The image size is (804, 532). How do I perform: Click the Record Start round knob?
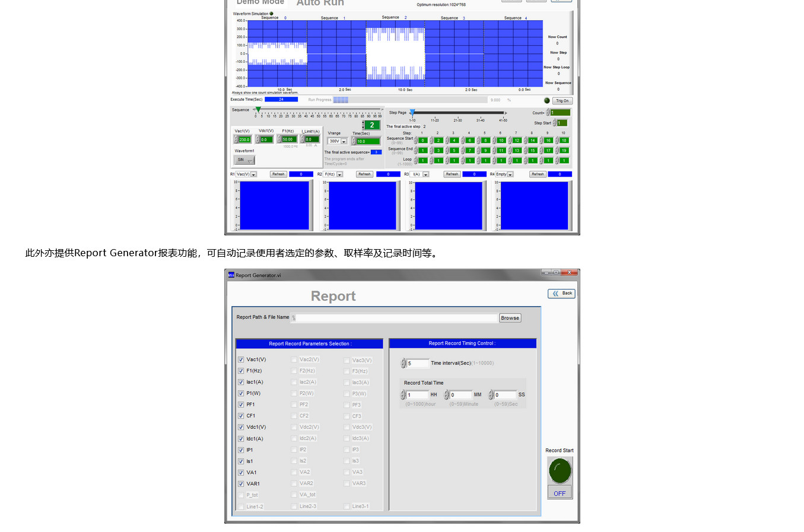pyautogui.click(x=559, y=472)
